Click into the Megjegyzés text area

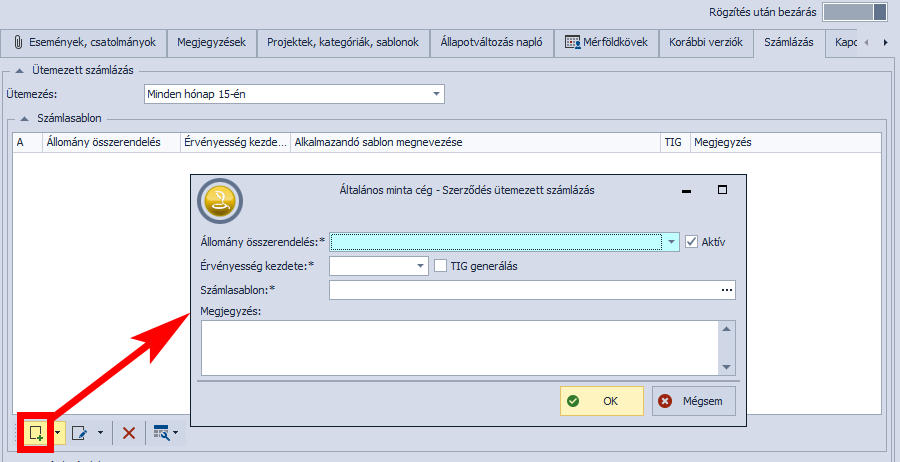(x=460, y=346)
